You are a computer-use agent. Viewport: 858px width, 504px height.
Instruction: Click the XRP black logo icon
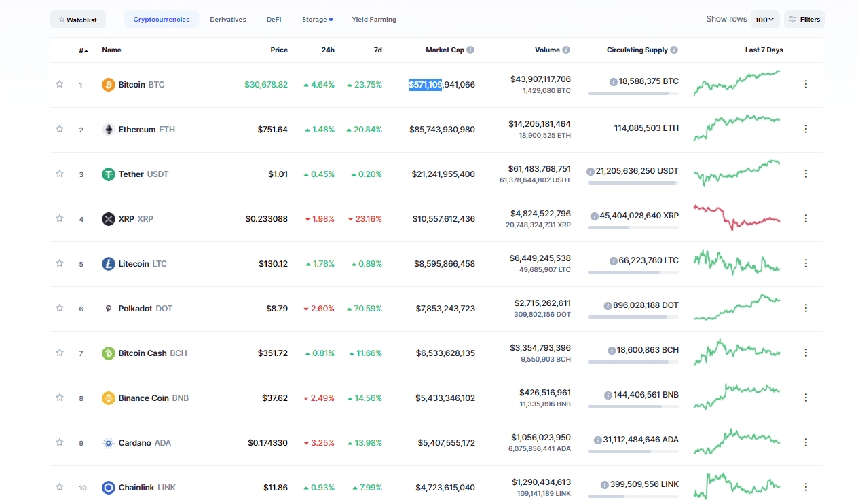point(109,219)
